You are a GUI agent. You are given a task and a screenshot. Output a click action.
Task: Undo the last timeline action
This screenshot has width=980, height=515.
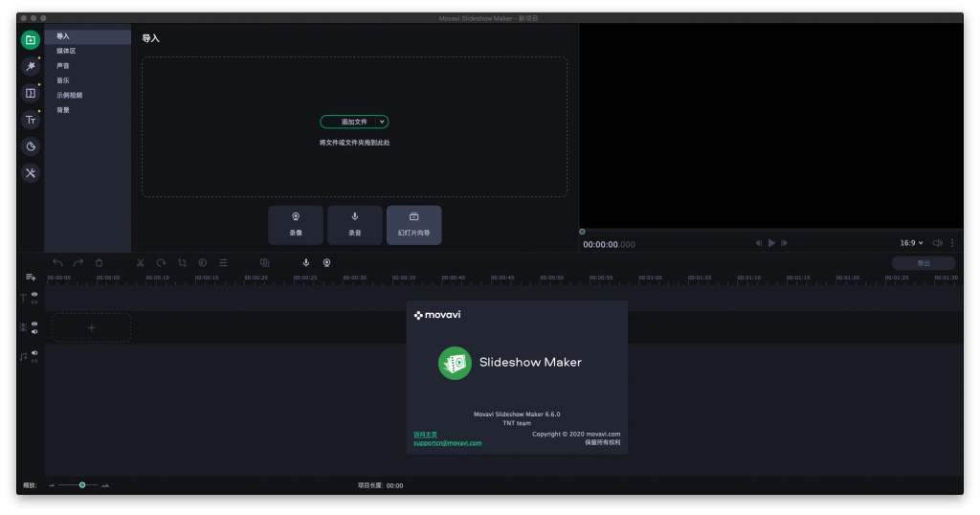[x=57, y=262]
